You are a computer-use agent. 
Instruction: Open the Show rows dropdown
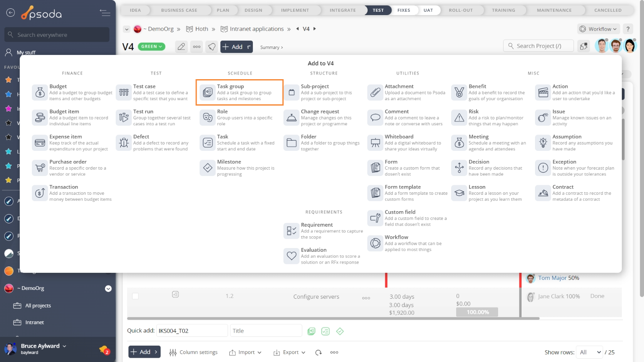pyautogui.click(x=590, y=352)
